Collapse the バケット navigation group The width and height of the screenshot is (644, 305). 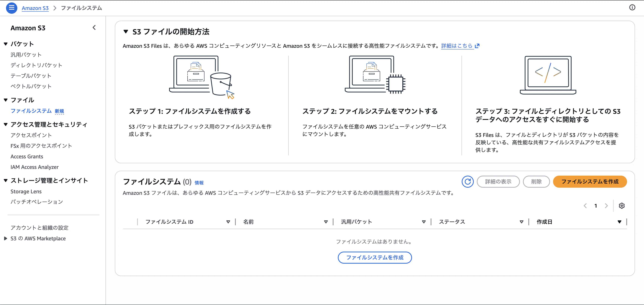coord(6,44)
